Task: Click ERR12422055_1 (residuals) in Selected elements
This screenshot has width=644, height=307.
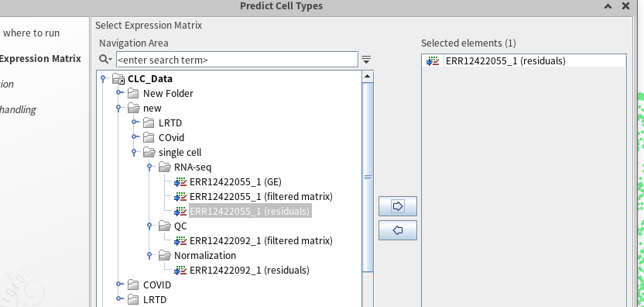Action: 505,61
